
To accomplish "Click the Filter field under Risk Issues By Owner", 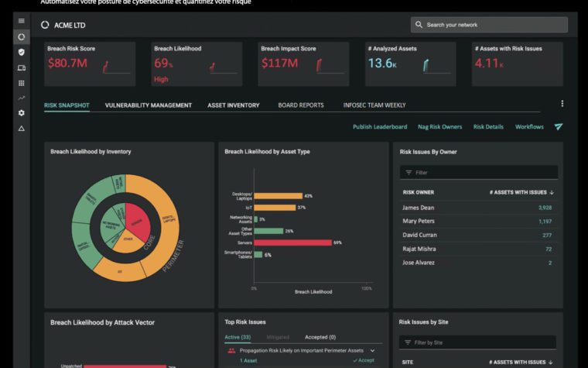I will tap(479, 173).
